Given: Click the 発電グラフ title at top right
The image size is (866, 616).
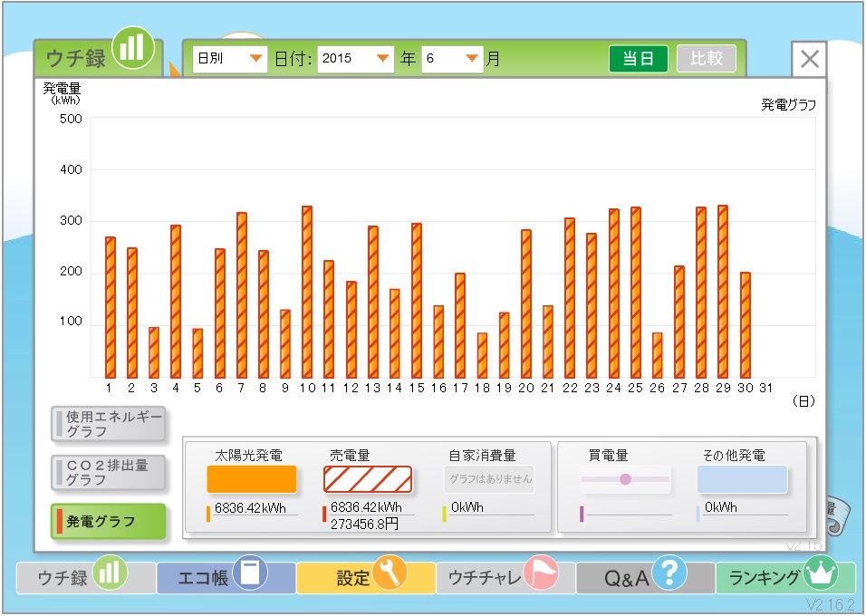Looking at the screenshot, I should click(789, 105).
